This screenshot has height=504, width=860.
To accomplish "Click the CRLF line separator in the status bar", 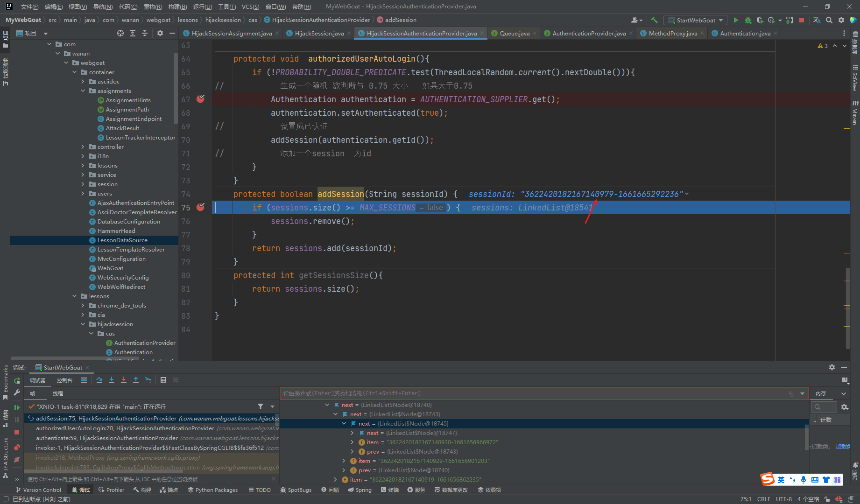I will click(x=764, y=499).
